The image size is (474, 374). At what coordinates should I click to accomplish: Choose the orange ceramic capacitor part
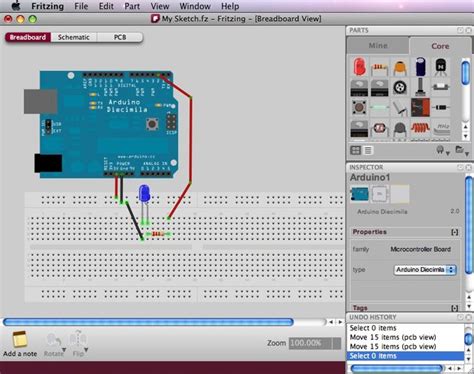click(x=400, y=67)
